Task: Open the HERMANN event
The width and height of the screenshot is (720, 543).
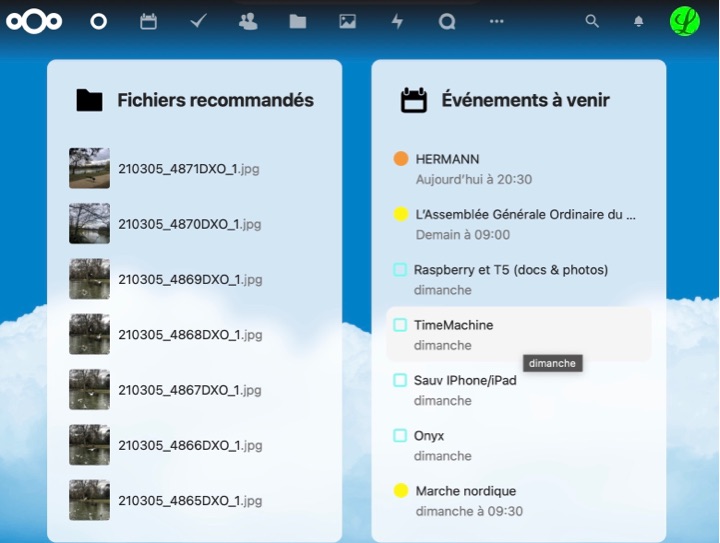Action: pos(447,159)
